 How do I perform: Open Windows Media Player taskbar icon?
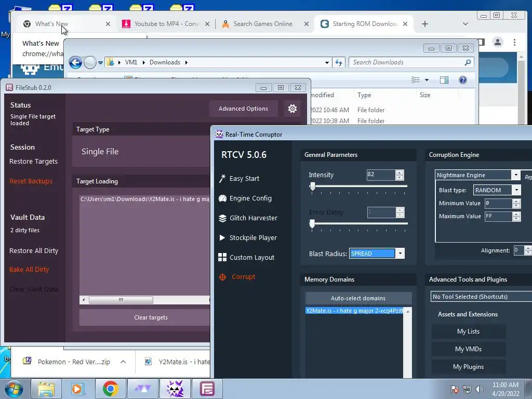(x=77, y=389)
